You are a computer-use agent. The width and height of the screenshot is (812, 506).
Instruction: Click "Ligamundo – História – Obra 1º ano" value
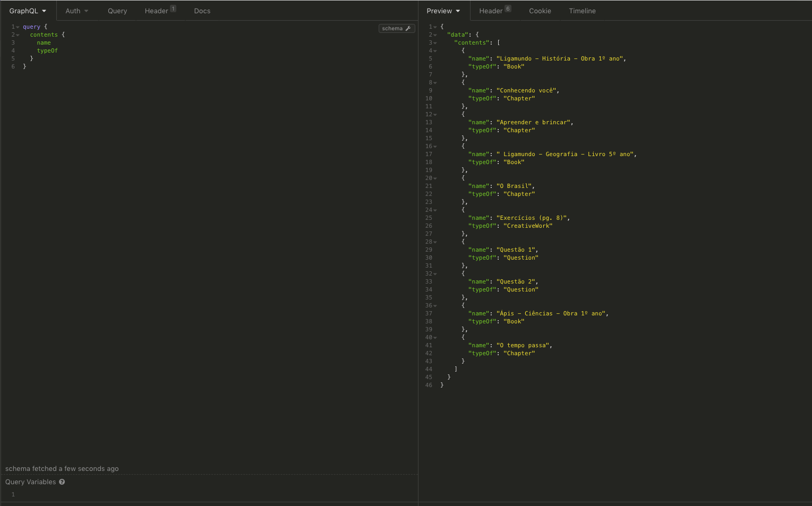(560, 58)
